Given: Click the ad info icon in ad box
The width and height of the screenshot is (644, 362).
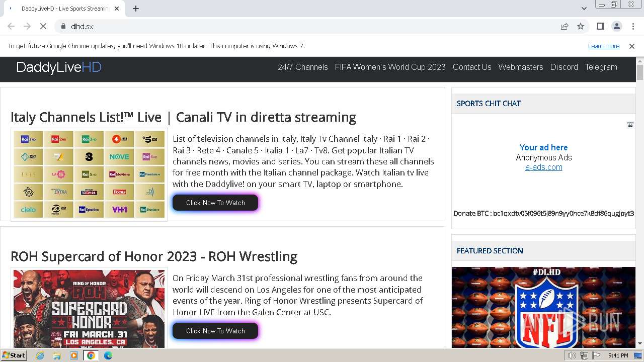Looking at the screenshot, I should pos(630,125).
